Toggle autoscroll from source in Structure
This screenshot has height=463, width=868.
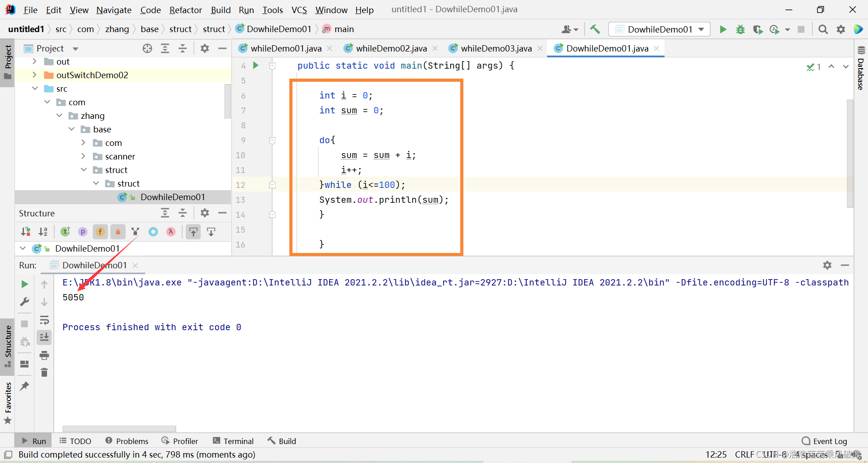(x=211, y=232)
